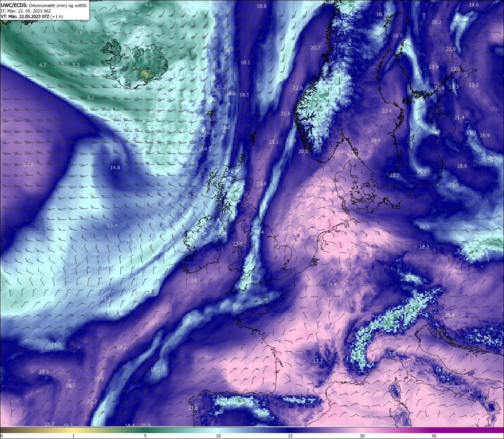Click the 23.4 value over Sweden
Image resolution: width=504 pixels, height=439 pixels.
point(387,111)
